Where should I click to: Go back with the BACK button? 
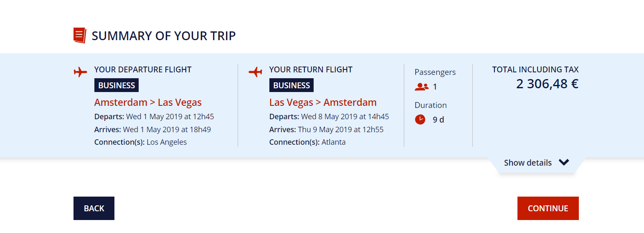[94, 208]
